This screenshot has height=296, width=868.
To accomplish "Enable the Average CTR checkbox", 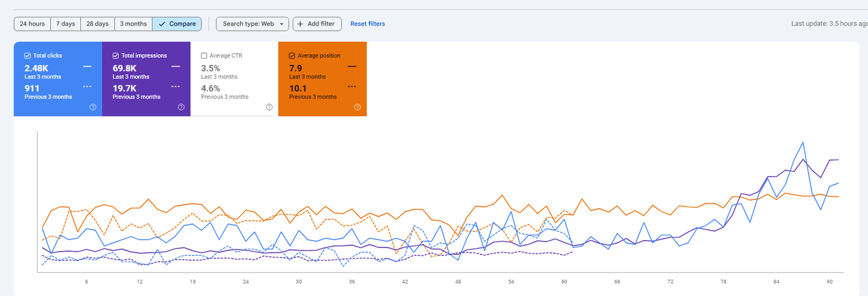I will click(x=204, y=56).
